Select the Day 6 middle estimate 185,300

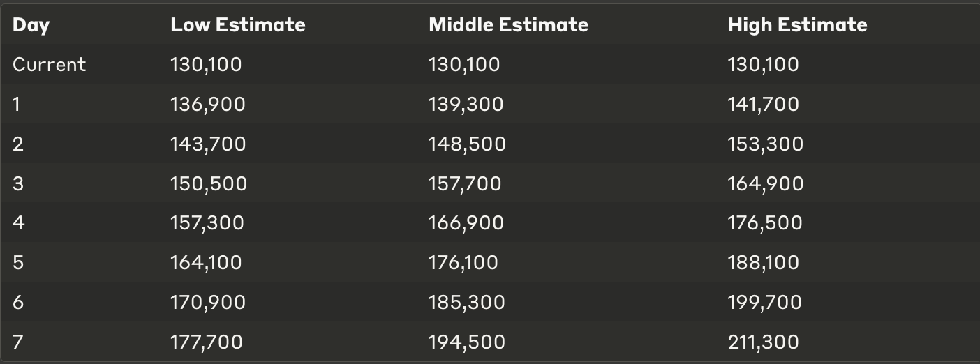point(467,303)
